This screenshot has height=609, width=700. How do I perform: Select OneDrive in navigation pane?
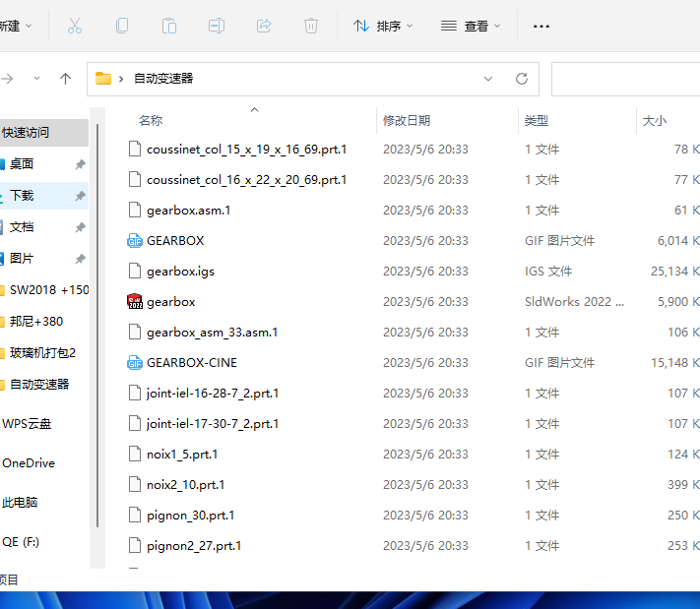pyautogui.click(x=29, y=463)
